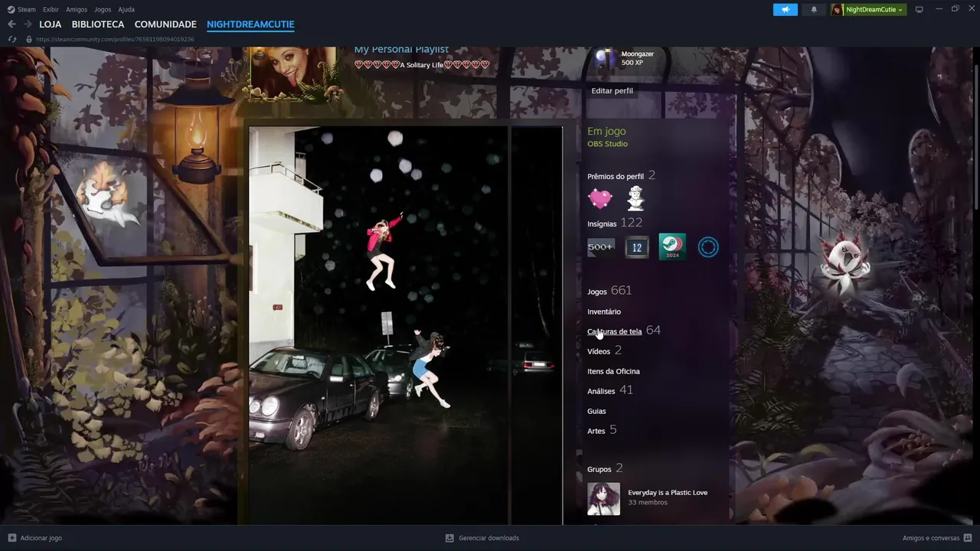Click the Steam logo menu

(21, 9)
